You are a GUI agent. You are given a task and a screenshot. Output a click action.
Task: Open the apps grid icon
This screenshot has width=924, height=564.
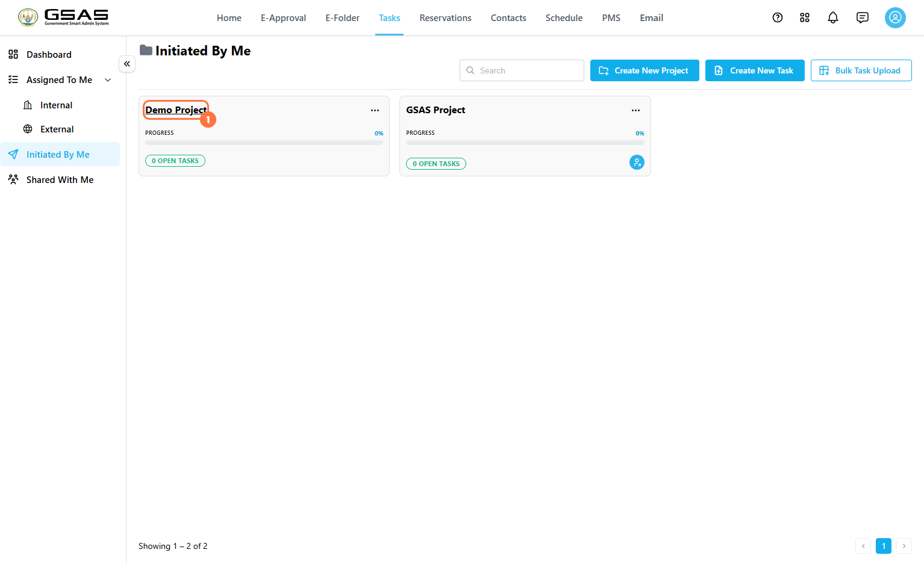(x=805, y=17)
